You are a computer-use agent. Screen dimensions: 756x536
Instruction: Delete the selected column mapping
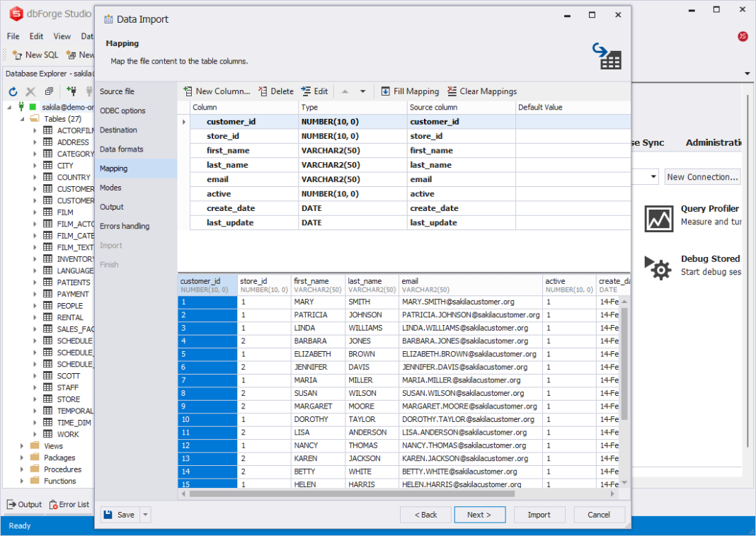pos(261,91)
